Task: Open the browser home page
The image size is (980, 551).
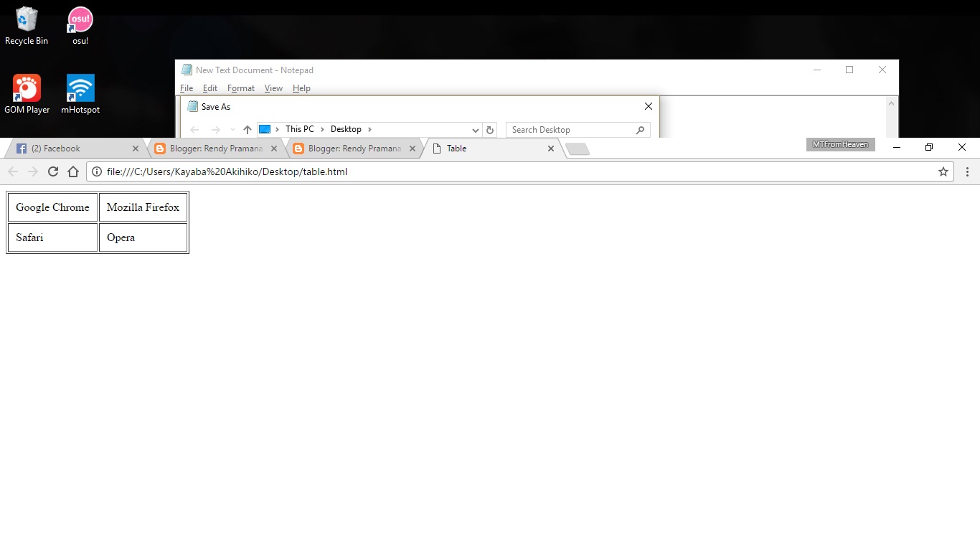Action: click(74, 171)
